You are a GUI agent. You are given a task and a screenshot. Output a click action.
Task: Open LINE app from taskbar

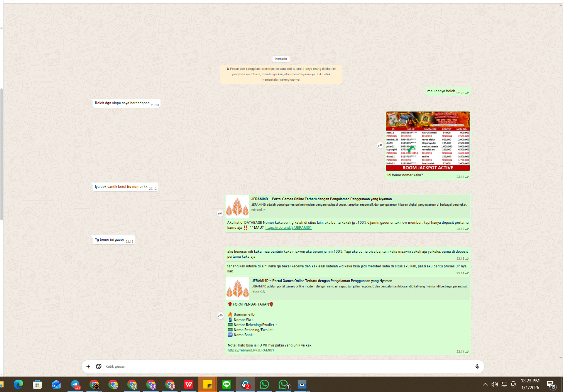pos(227,384)
